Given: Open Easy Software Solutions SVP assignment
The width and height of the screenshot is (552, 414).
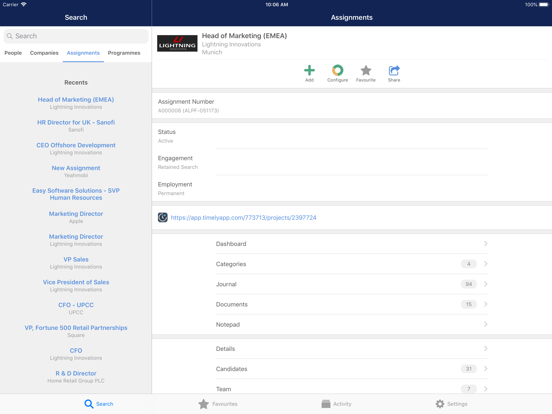Looking at the screenshot, I should (76, 194).
